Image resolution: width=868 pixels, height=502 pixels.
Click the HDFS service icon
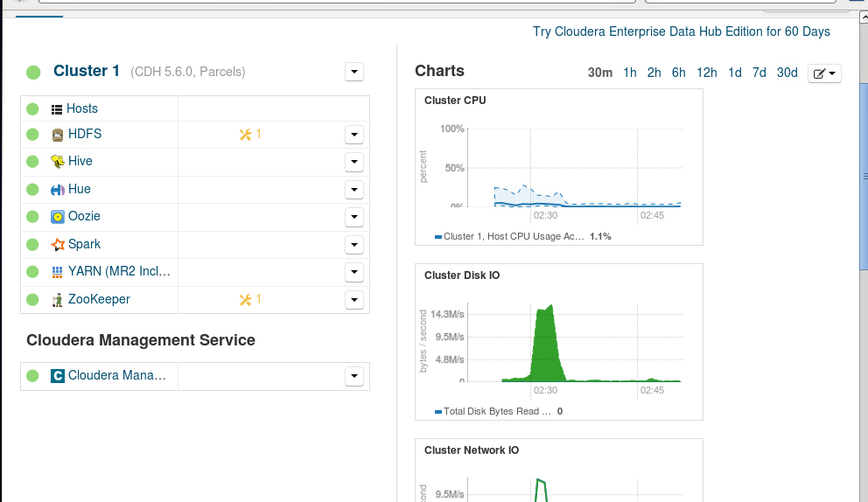(58, 135)
